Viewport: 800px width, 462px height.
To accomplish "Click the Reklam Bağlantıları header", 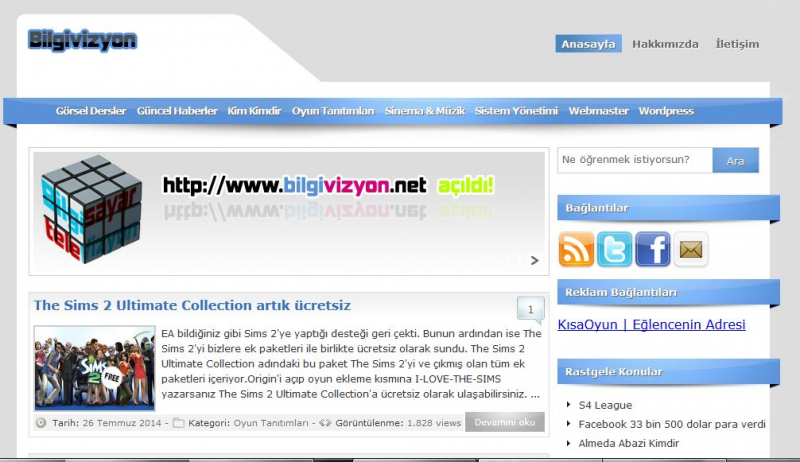I will pyautogui.click(x=668, y=292).
